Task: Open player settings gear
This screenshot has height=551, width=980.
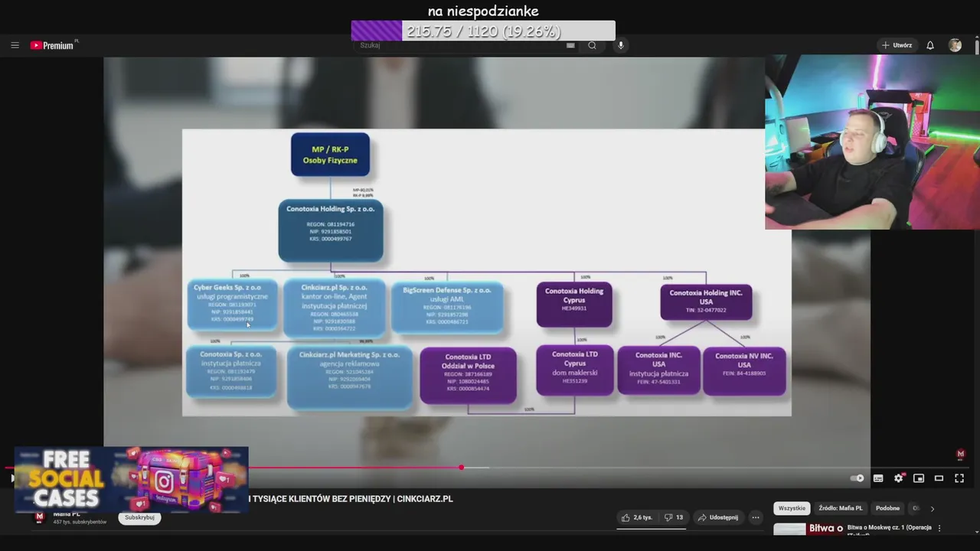Action: coord(899,478)
